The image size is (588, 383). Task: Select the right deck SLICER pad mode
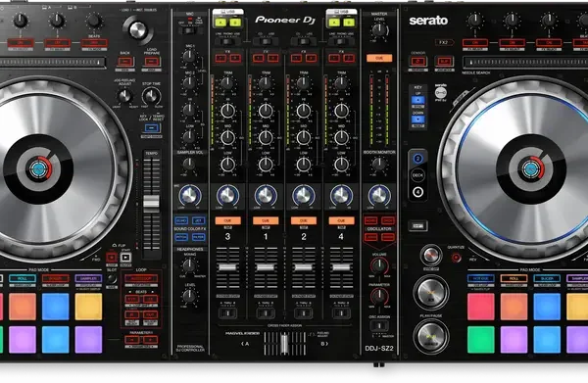547,278
